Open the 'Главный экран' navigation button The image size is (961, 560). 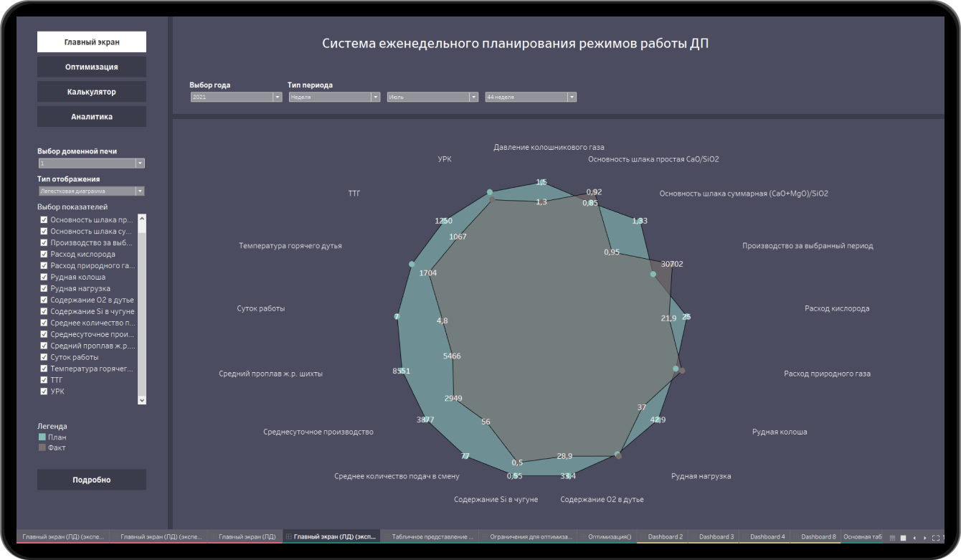click(92, 42)
